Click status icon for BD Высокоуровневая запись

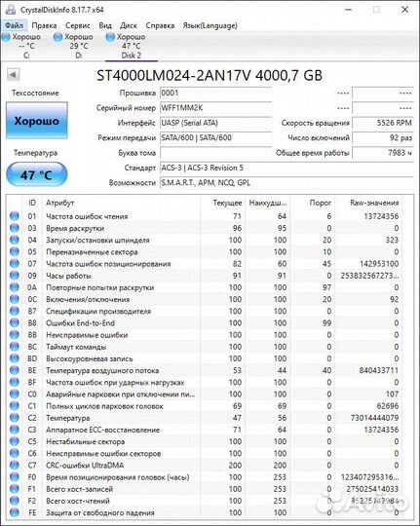click(14, 358)
